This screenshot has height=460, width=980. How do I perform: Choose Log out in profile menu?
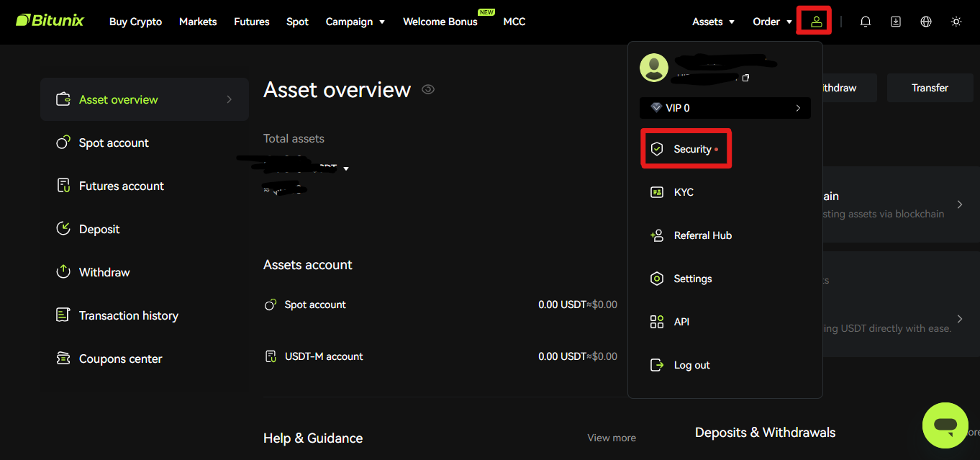pyautogui.click(x=692, y=365)
